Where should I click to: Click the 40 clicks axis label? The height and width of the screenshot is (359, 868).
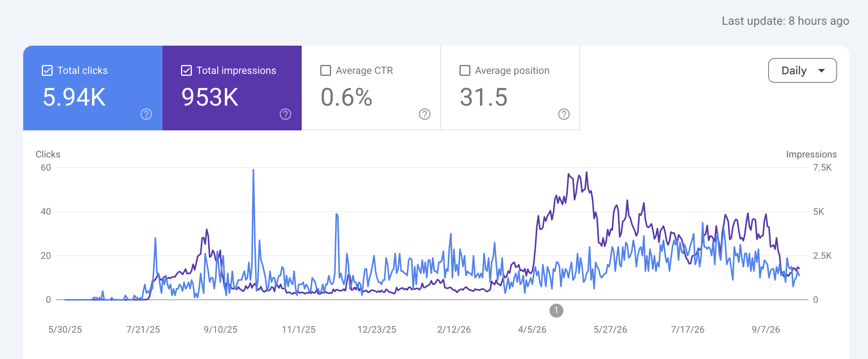click(46, 212)
